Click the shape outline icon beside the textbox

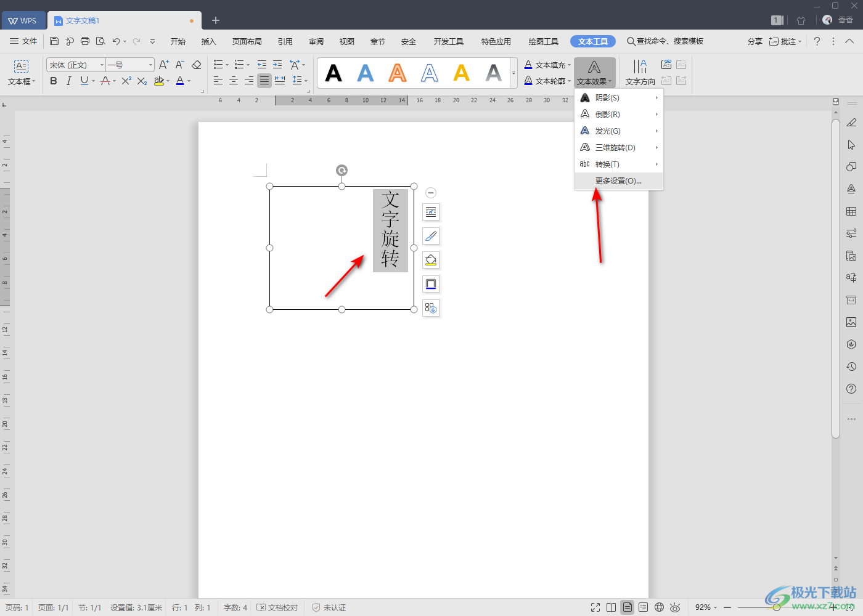(431, 284)
